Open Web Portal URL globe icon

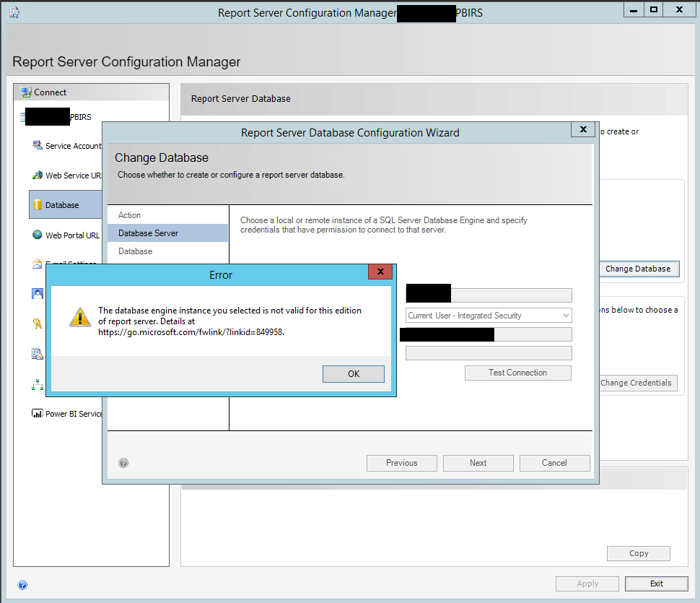[x=38, y=235]
